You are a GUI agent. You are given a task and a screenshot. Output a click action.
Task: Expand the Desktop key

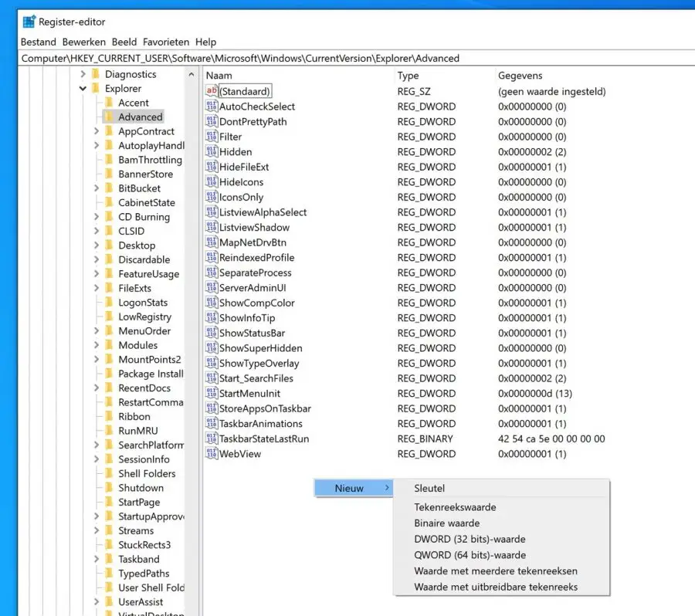[97, 245]
